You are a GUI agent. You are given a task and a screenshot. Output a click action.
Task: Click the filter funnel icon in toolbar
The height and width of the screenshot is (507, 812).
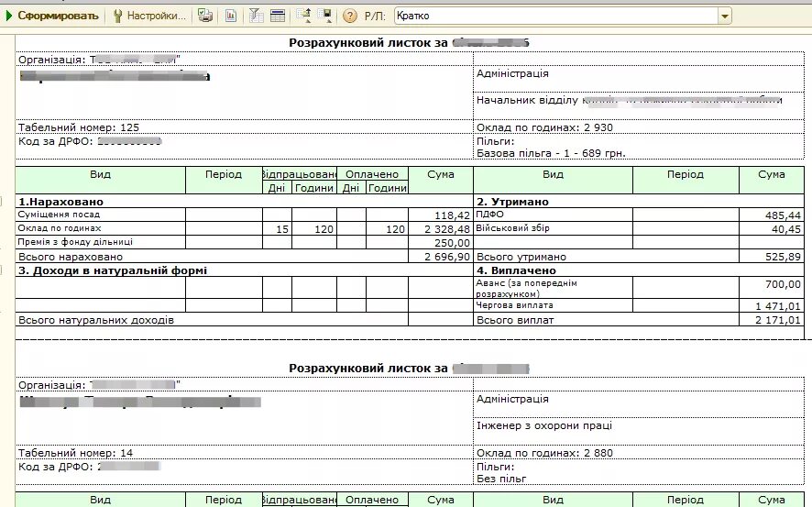[256, 17]
